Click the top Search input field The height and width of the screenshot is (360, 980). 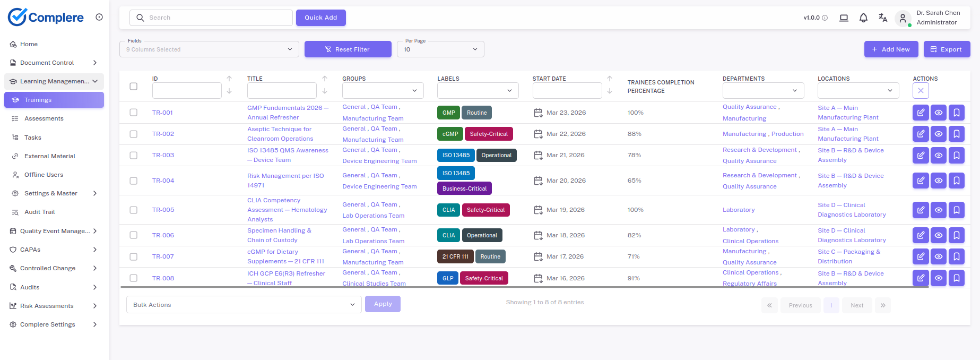pos(211,18)
